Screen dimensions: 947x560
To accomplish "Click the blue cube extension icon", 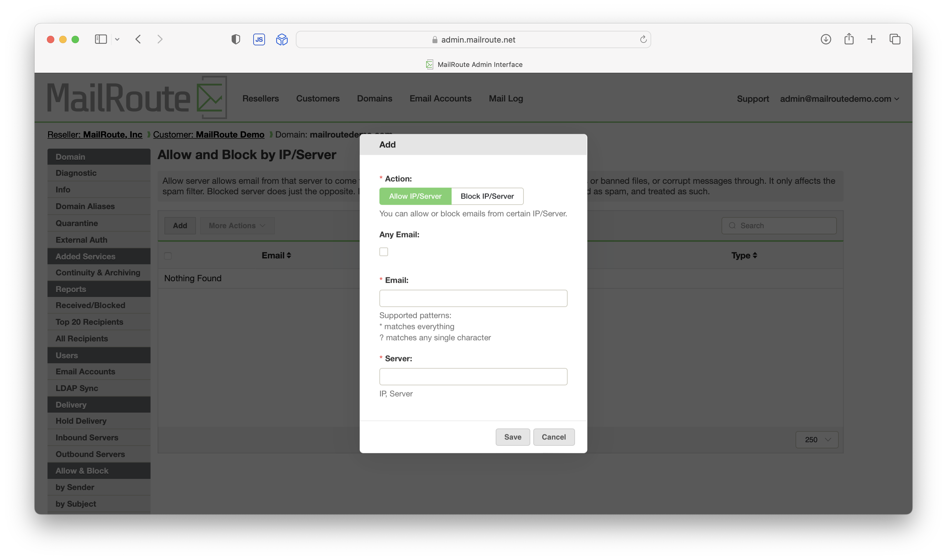I will [x=282, y=39].
